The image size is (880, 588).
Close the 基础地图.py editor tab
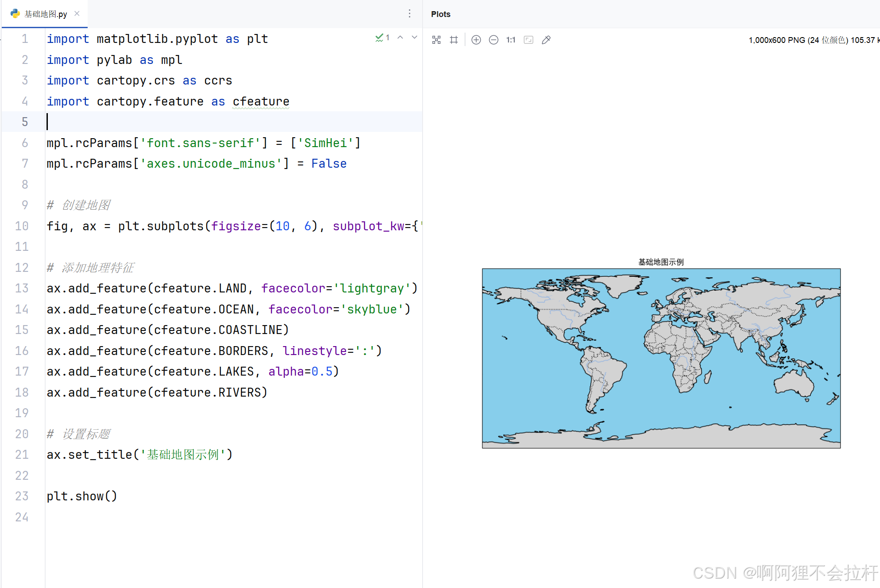(77, 13)
